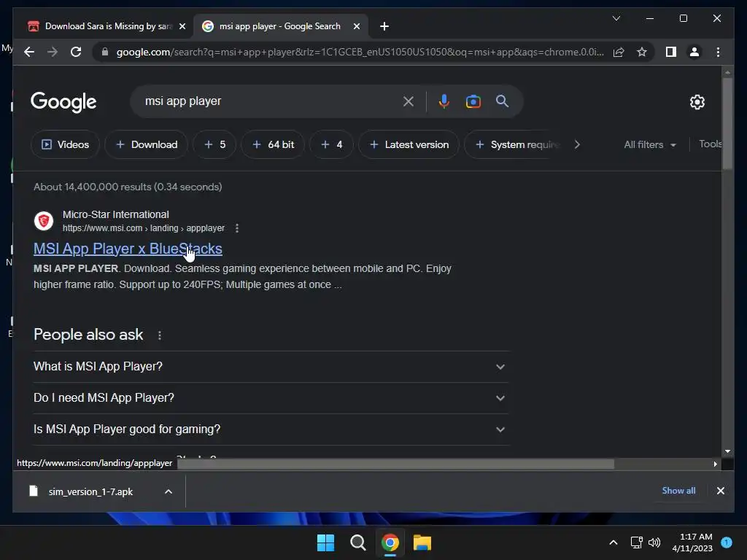Show all downloads
The height and width of the screenshot is (560, 747).
coord(678,491)
